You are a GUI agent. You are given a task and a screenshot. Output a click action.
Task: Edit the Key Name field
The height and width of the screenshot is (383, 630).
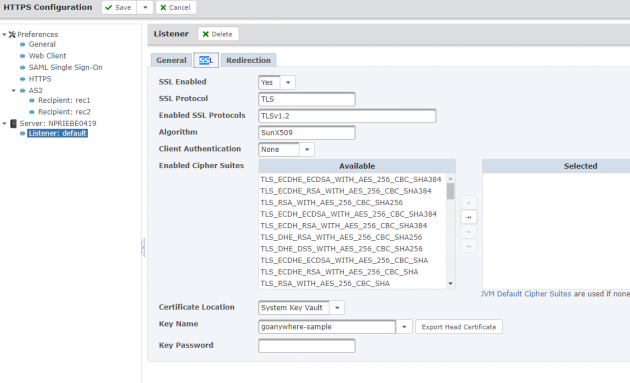[x=327, y=327]
